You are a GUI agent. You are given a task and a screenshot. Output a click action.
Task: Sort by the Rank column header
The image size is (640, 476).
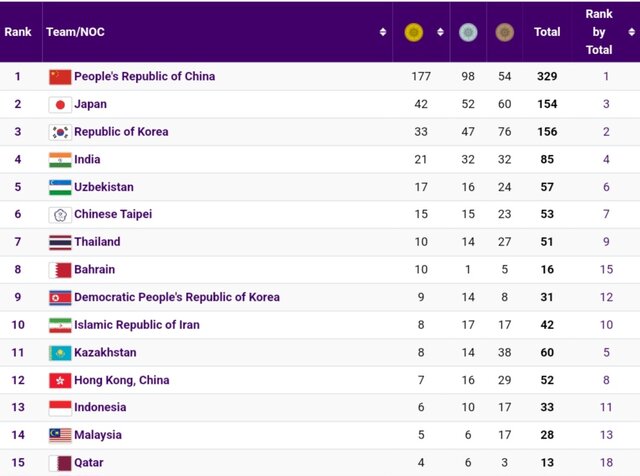[x=17, y=32]
